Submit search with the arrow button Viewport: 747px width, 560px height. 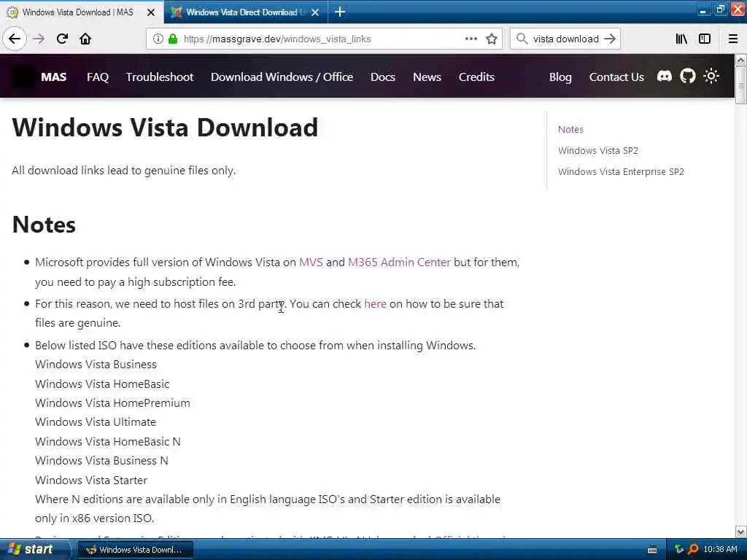point(610,39)
